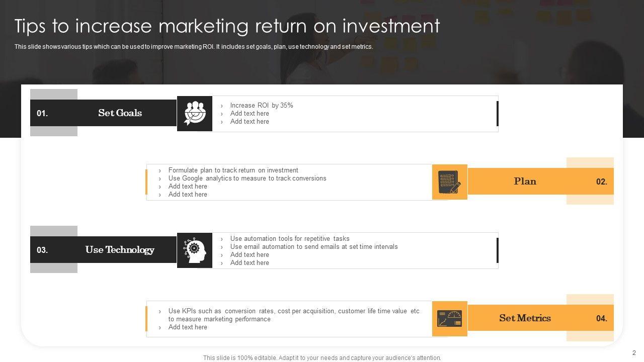This screenshot has width=644, height=362.
Task: Click the 02. step number label
Action: [x=602, y=182]
